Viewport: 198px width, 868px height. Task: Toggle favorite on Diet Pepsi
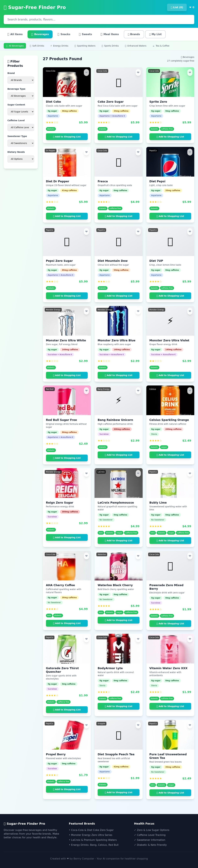point(189,152)
